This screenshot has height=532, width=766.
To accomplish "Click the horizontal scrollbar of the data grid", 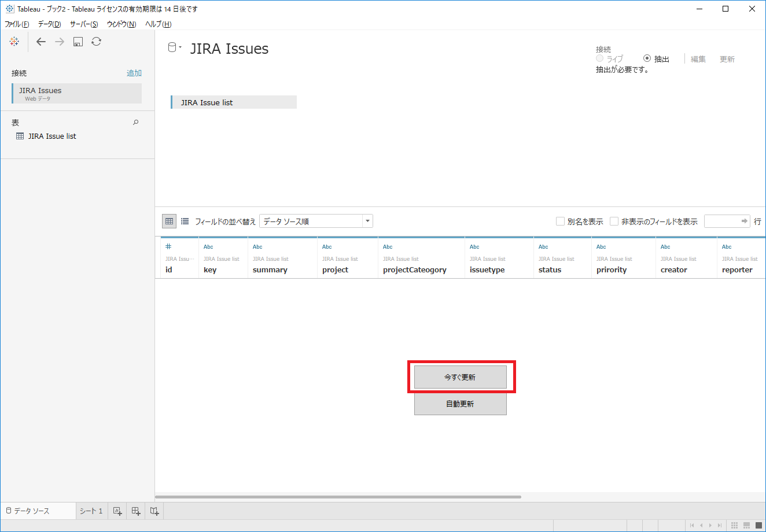I will point(338,497).
